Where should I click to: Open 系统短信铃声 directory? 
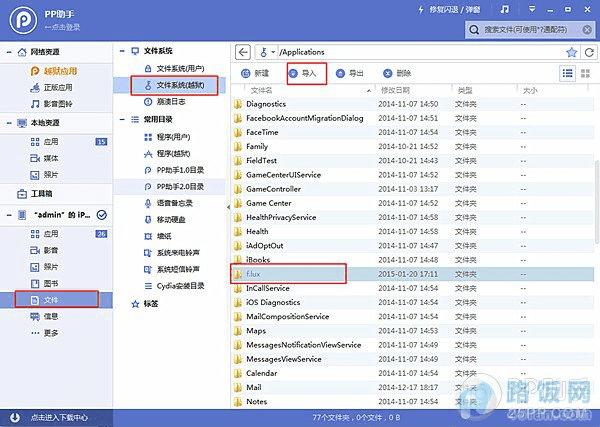[172, 269]
